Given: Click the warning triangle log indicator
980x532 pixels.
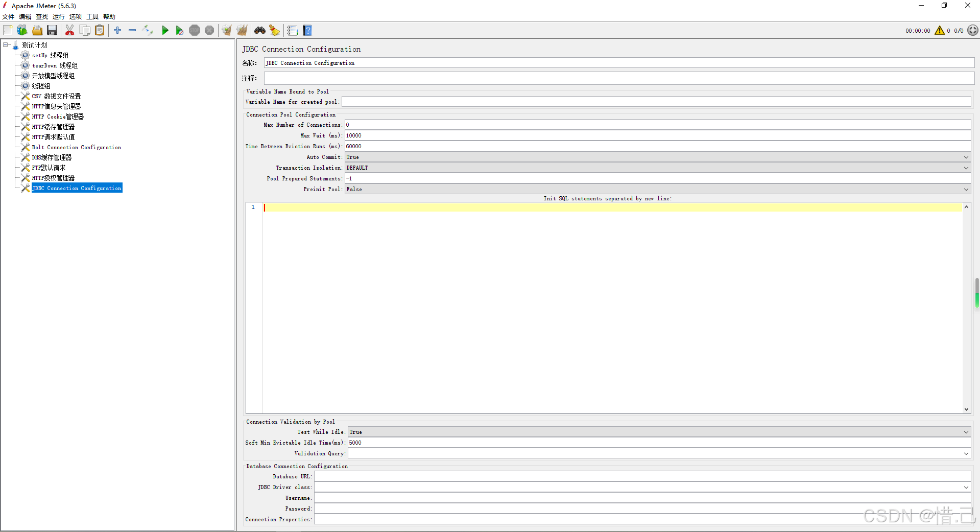Looking at the screenshot, I should (x=940, y=31).
